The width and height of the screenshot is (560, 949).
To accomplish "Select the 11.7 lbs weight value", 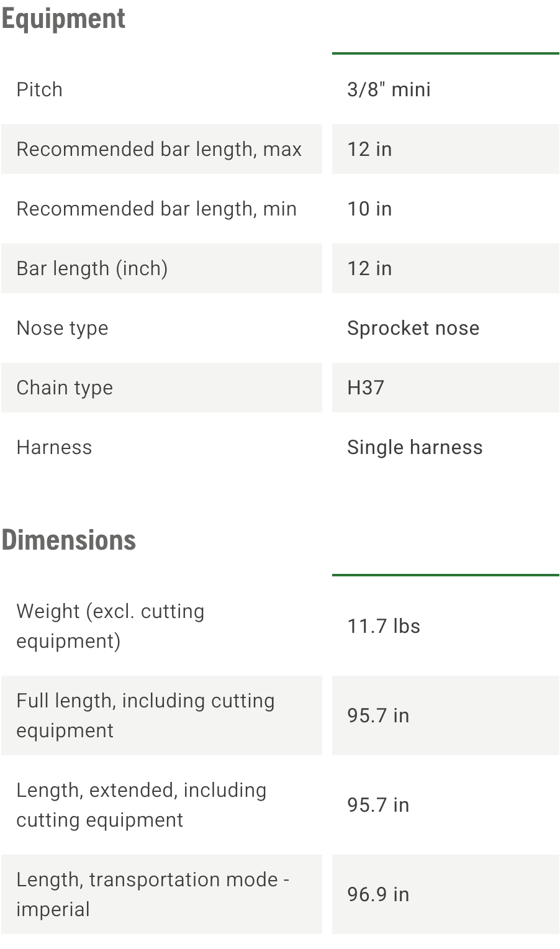I will coord(384,626).
